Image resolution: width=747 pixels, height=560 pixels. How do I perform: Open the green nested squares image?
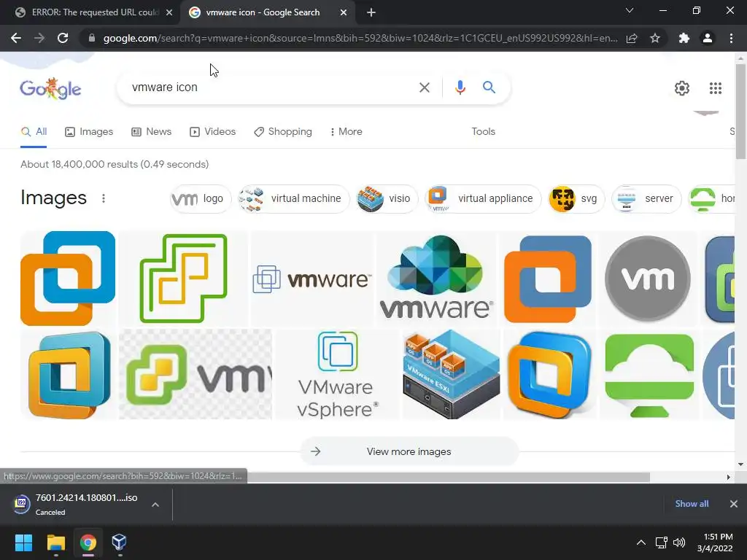click(x=183, y=279)
